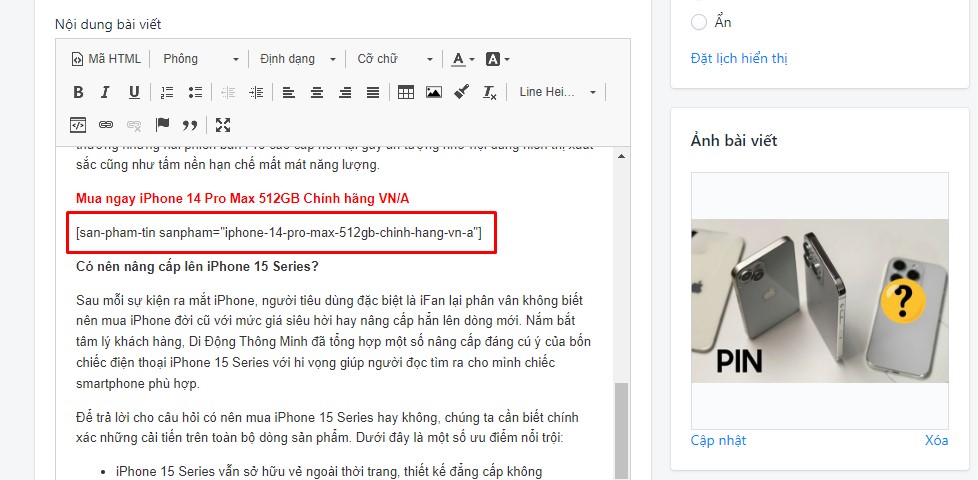Viewport: 978px width, 480px height.
Task: Align text to the right
Action: click(x=345, y=92)
